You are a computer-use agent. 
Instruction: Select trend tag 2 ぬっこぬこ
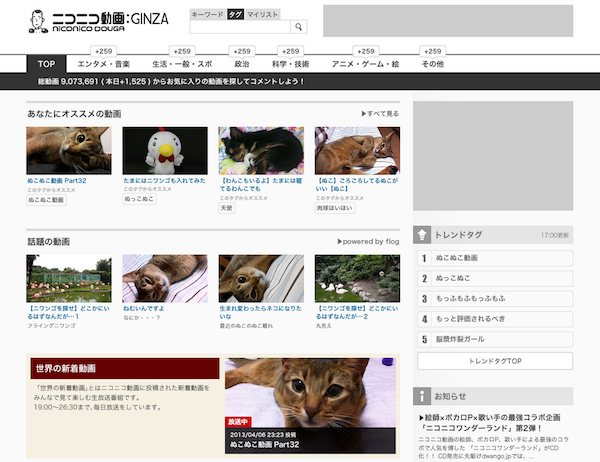(x=495, y=278)
